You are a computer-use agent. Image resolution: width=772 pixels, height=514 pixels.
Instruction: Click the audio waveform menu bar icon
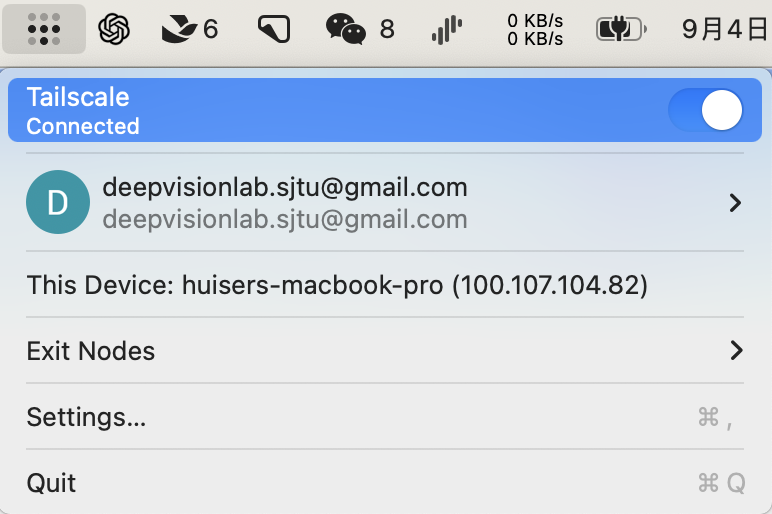[x=446, y=30]
